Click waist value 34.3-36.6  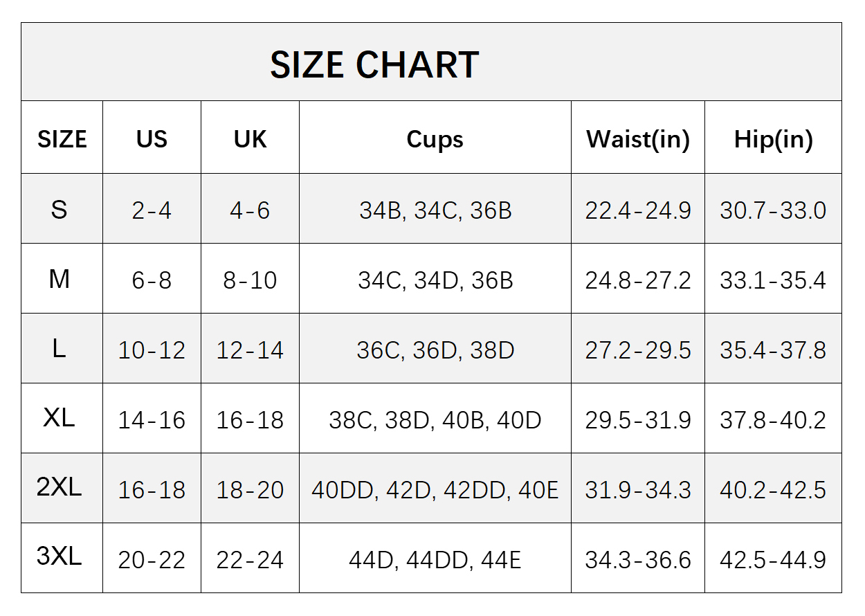tap(638, 560)
